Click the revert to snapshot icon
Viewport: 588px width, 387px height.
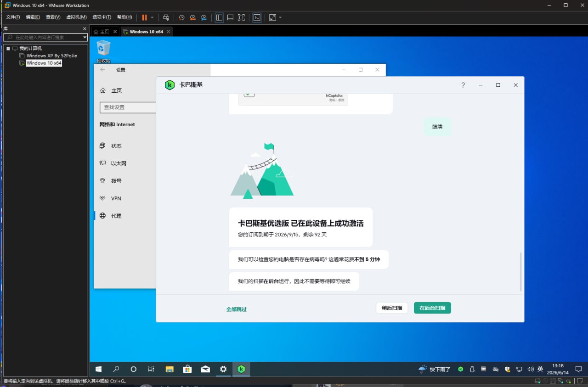point(193,17)
